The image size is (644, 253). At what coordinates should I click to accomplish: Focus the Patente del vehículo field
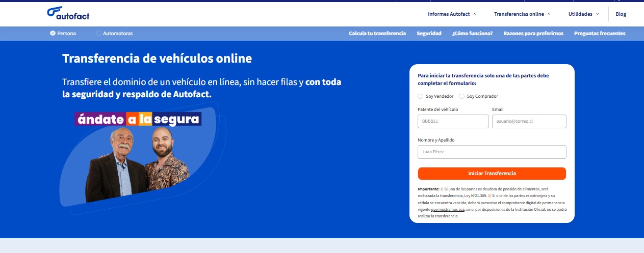click(x=453, y=121)
